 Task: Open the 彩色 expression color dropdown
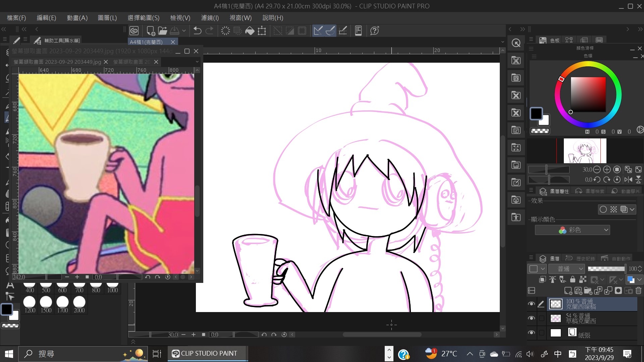click(x=572, y=230)
